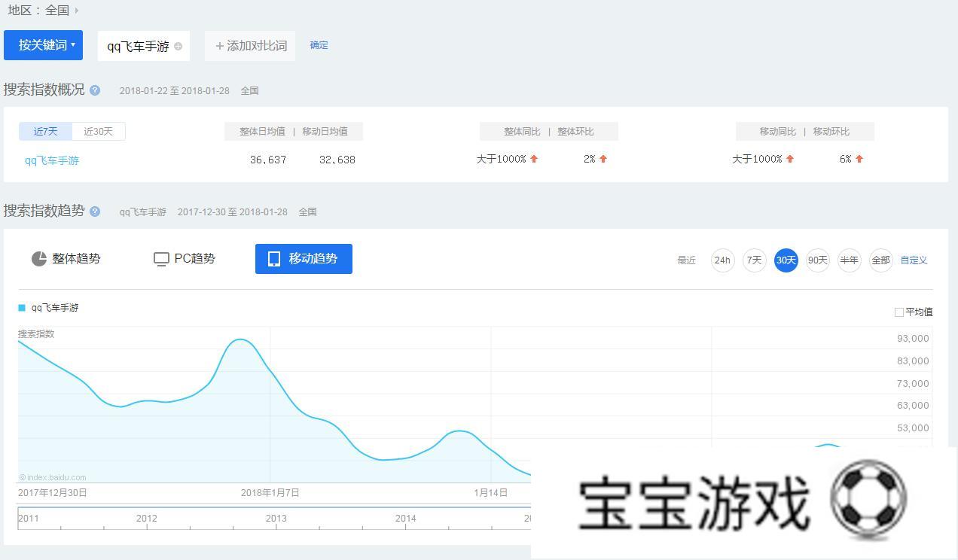The height and width of the screenshot is (560, 958).
Task: Click 整体环比 column header
Action: (575, 132)
